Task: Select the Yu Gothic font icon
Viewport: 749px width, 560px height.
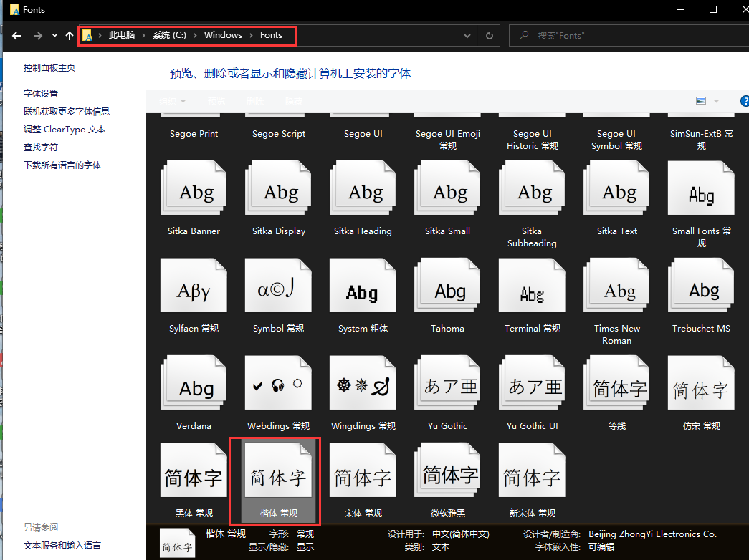Action: [447, 383]
